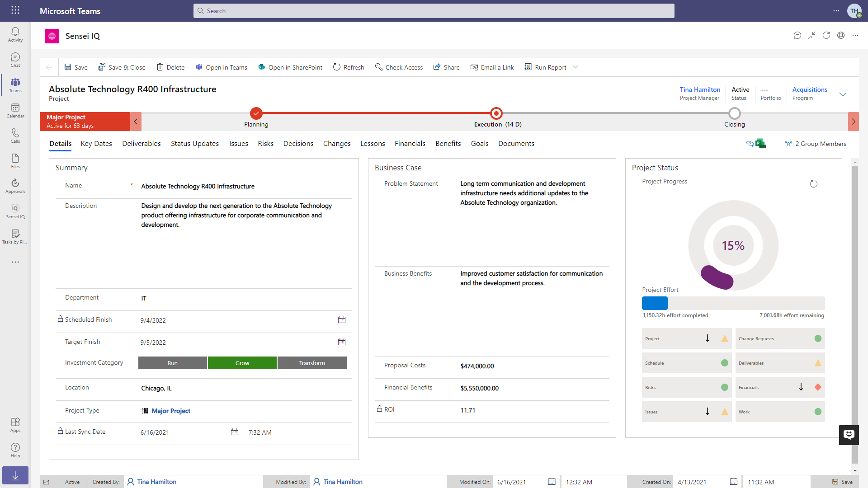Open Target Finish calendar picker
Image resolution: width=868 pixels, height=488 pixels.
342,342
